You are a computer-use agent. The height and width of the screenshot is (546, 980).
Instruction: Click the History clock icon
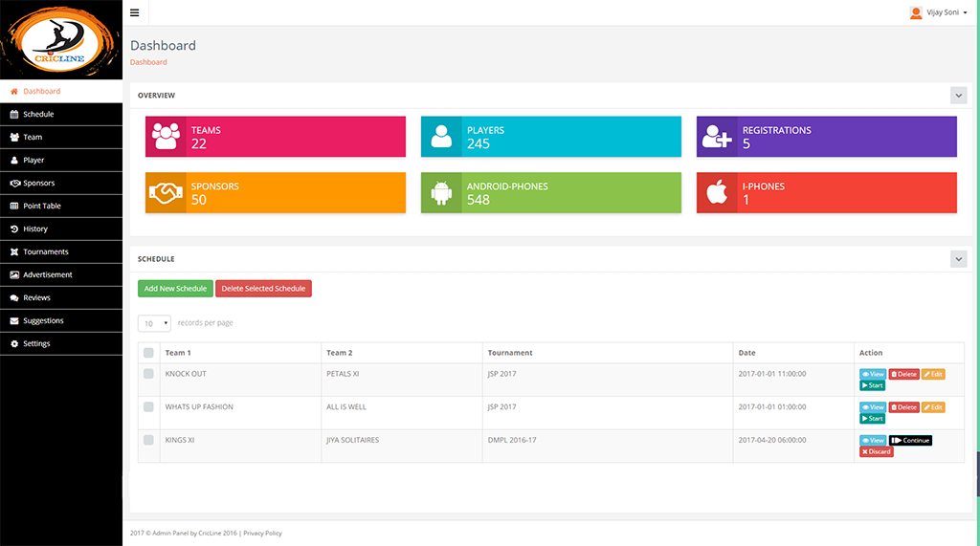coord(14,229)
